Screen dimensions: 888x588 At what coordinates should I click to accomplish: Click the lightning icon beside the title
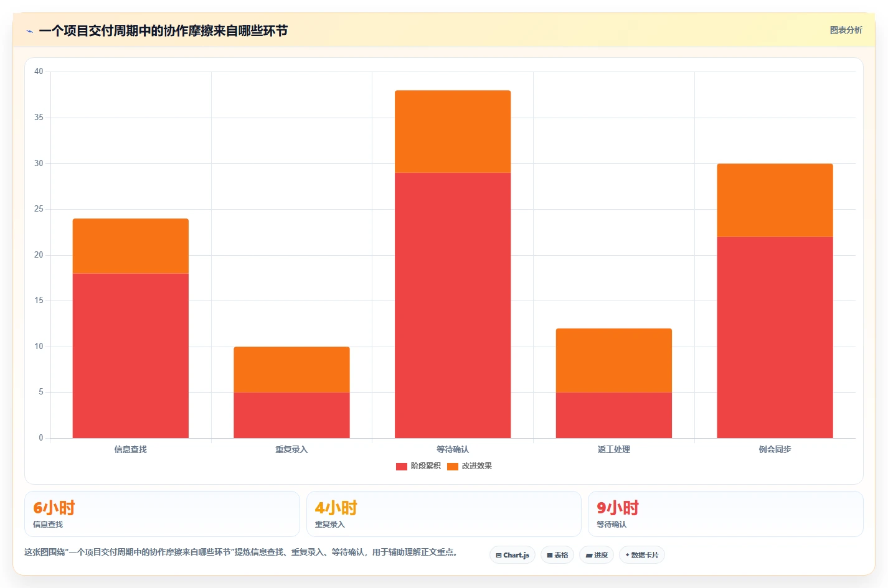click(29, 31)
